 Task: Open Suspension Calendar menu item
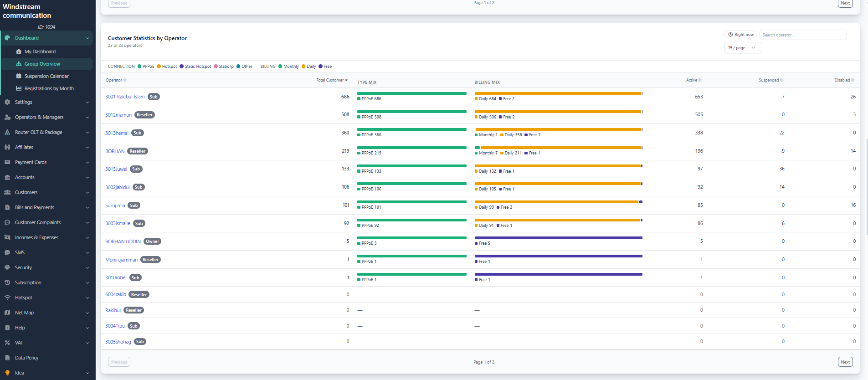[47, 76]
